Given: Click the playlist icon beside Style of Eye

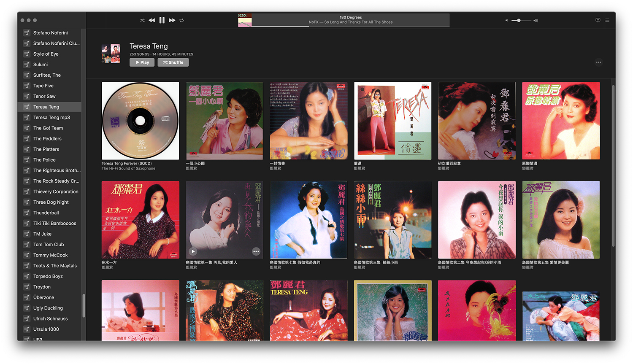Looking at the screenshot, I should pyautogui.click(x=27, y=54).
